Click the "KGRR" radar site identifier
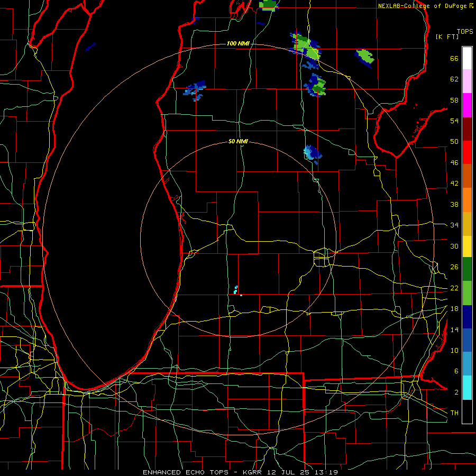The height and width of the screenshot is (476, 476). [x=252, y=472]
